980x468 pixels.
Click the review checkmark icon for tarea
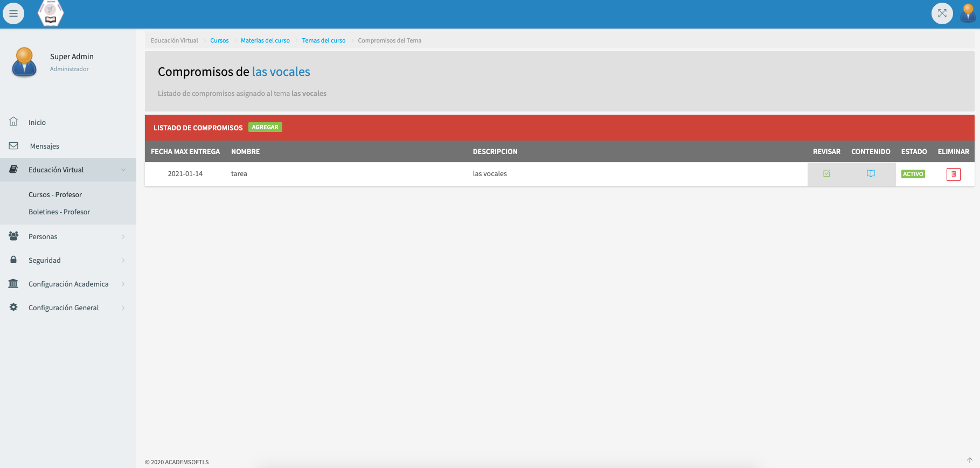[x=826, y=173]
